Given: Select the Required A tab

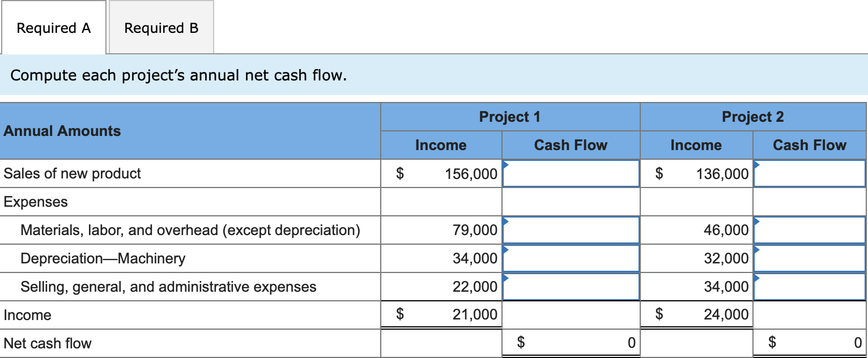Looking at the screenshot, I should tap(53, 27).
